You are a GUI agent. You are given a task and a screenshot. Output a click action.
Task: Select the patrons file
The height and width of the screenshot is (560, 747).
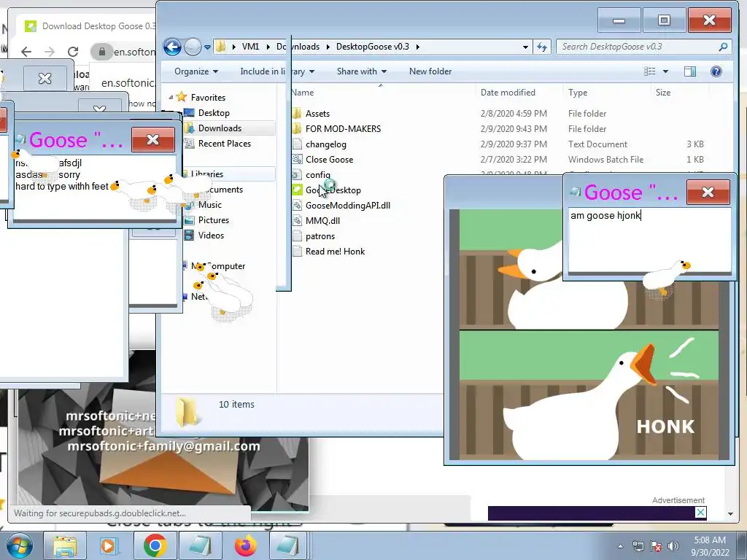coord(320,236)
